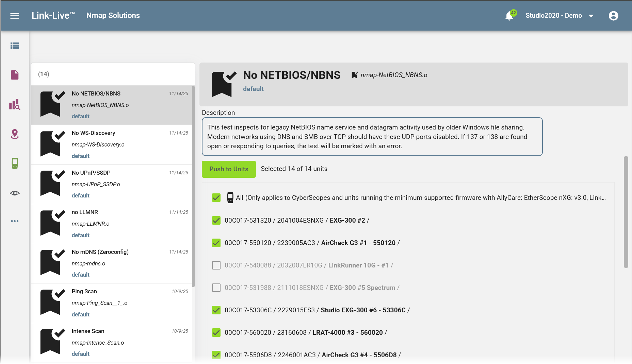Screen dimensions: 632x364
Task: Open default link under No mDNS (Zeroconfig)
Action: pos(81,275)
